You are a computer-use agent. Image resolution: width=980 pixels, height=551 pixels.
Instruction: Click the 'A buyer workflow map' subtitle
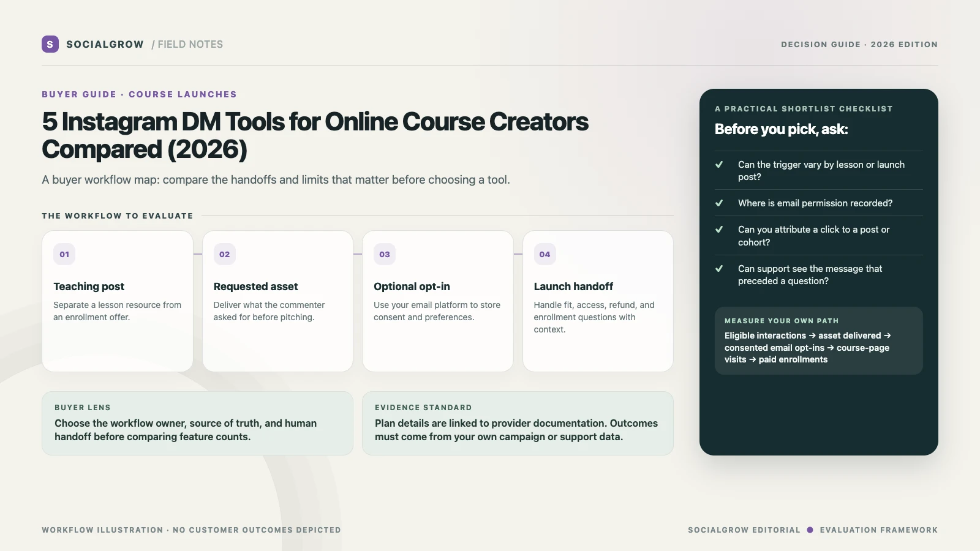tap(276, 179)
